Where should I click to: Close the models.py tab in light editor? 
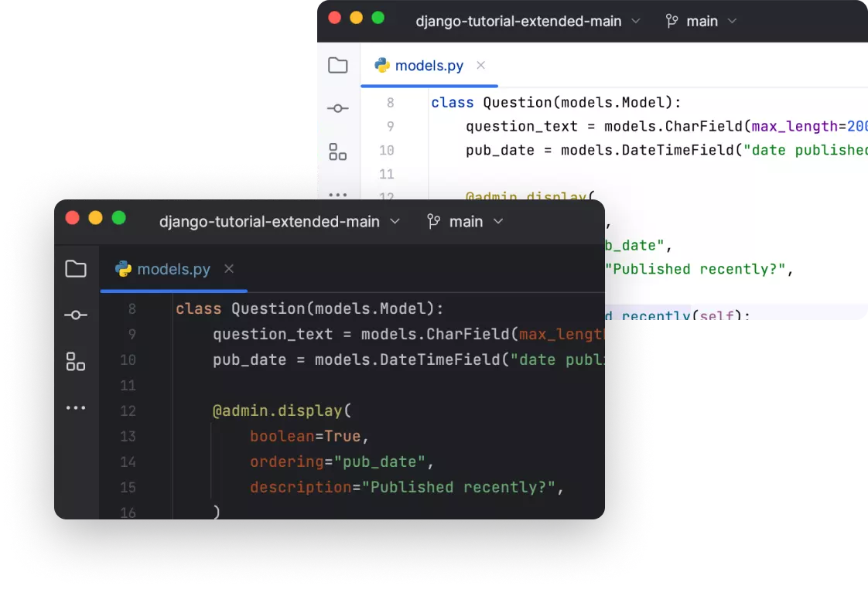click(480, 66)
